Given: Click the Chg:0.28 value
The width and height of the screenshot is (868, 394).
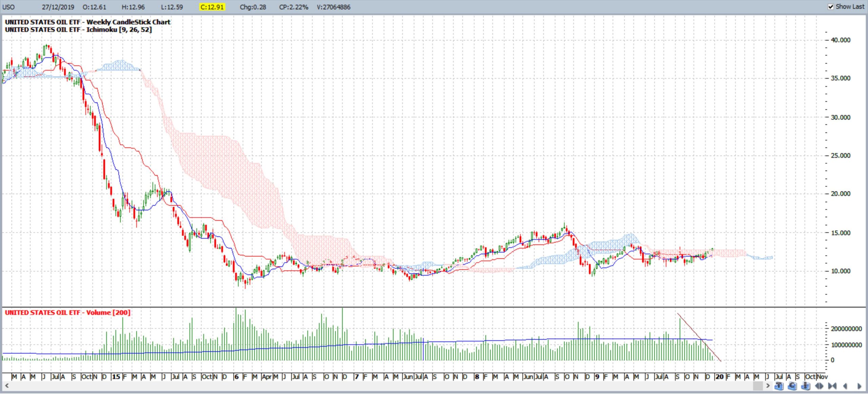Looking at the screenshot, I should pyautogui.click(x=253, y=7).
